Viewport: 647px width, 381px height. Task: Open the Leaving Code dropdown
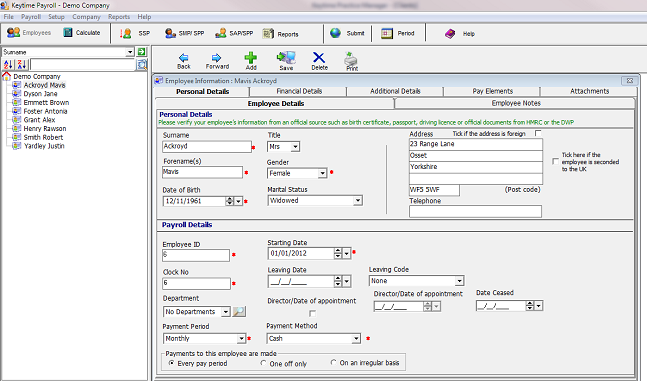pyautogui.click(x=459, y=281)
